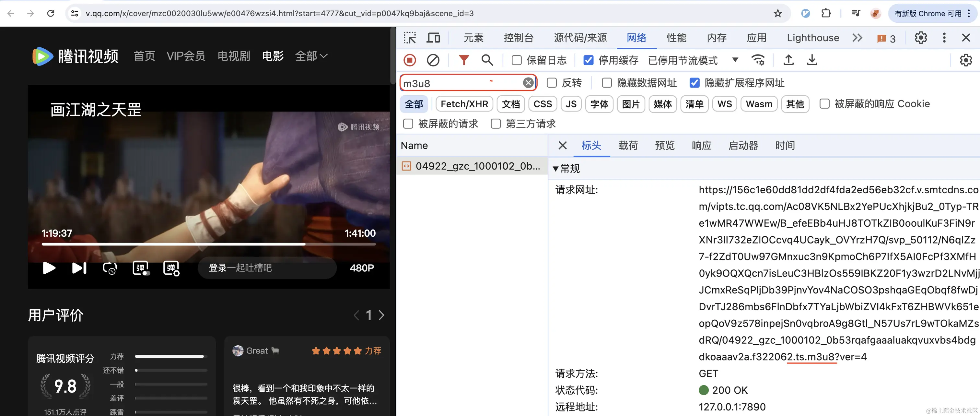Switch to the 预览 tab

665,145
